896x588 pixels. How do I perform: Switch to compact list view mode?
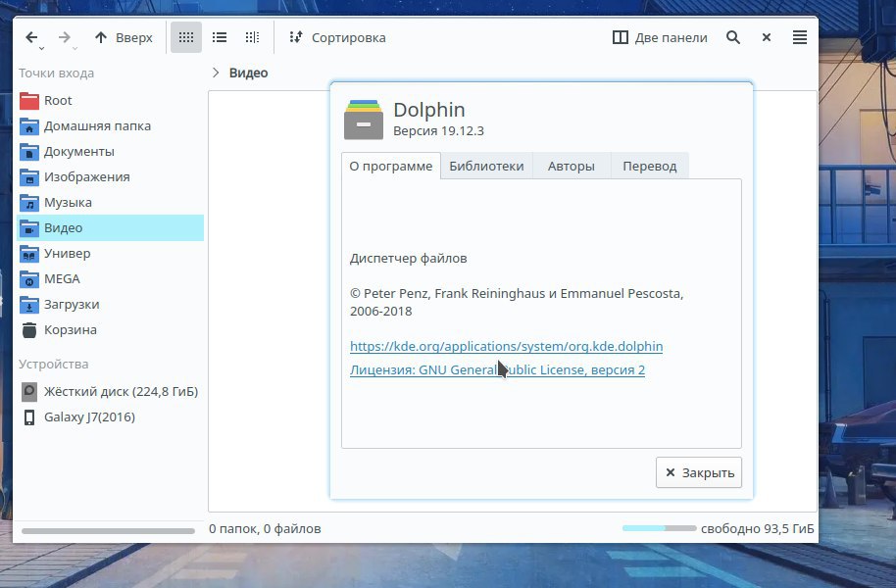coord(220,37)
